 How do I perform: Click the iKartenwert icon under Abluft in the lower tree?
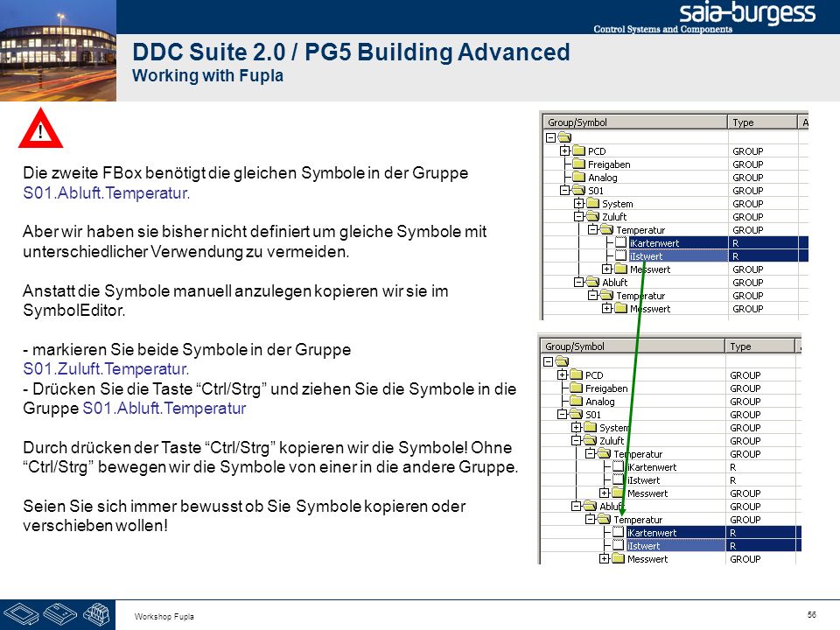(x=619, y=532)
